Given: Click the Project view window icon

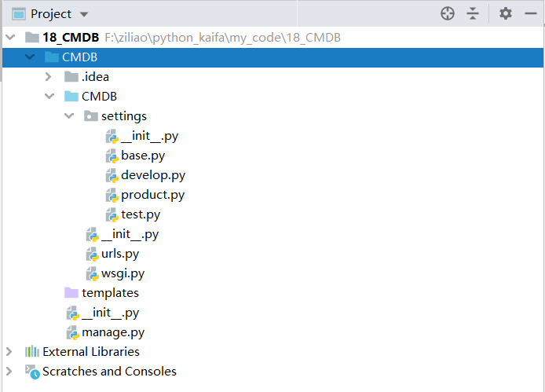Looking at the screenshot, I should (x=19, y=14).
